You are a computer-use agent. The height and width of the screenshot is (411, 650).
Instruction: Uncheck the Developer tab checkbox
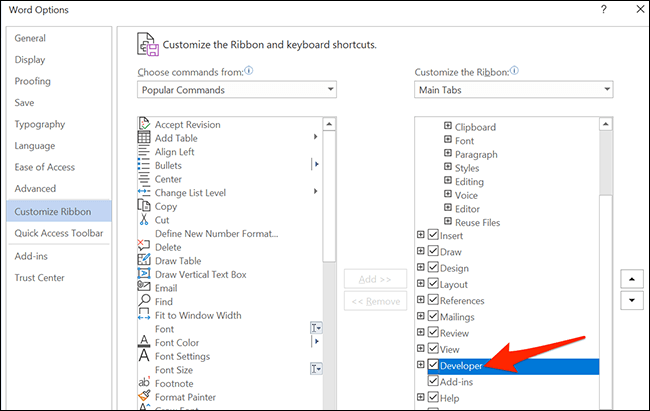pos(433,366)
